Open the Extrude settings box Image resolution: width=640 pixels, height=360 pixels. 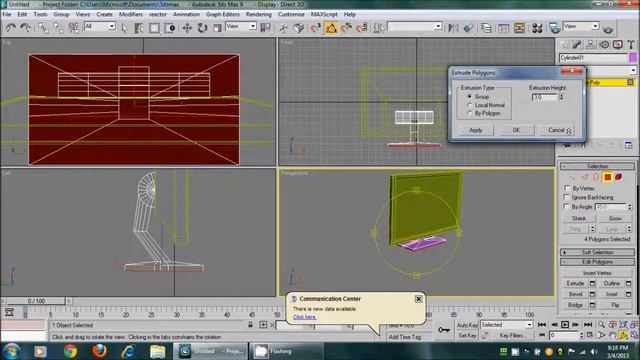pyautogui.click(x=592, y=283)
